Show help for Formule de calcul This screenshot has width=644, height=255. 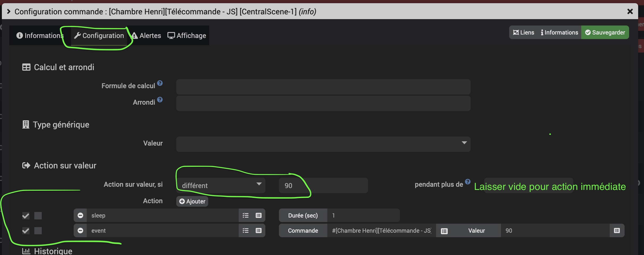tap(160, 83)
